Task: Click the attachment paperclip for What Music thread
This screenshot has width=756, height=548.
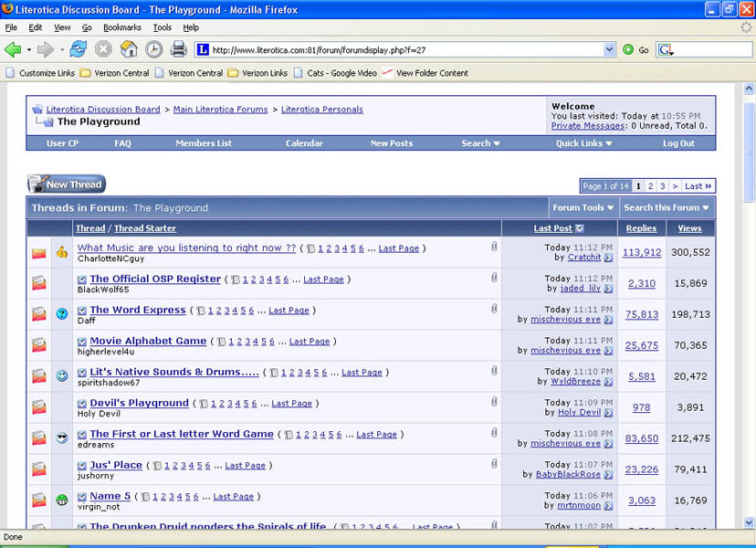Action: click(494, 247)
